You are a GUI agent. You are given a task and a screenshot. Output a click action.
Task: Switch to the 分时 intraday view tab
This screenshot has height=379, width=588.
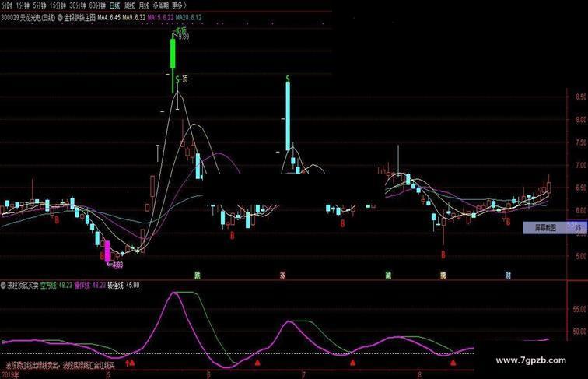click(x=7, y=5)
